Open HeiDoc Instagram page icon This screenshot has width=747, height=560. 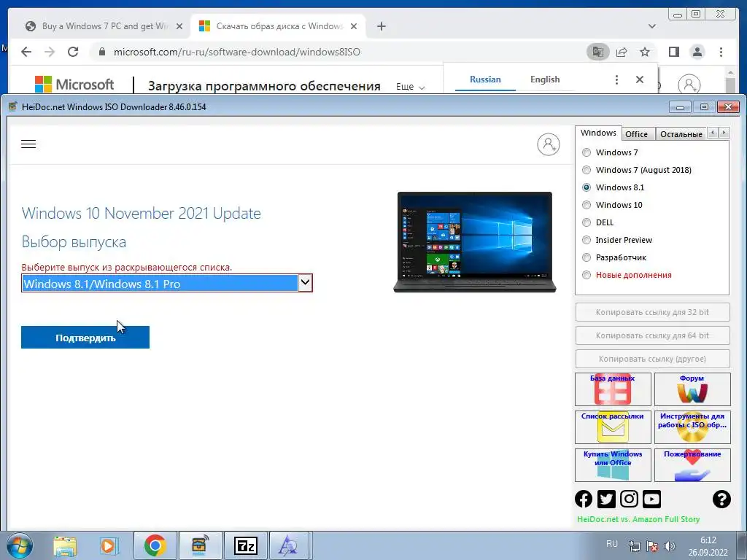point(629,499)
